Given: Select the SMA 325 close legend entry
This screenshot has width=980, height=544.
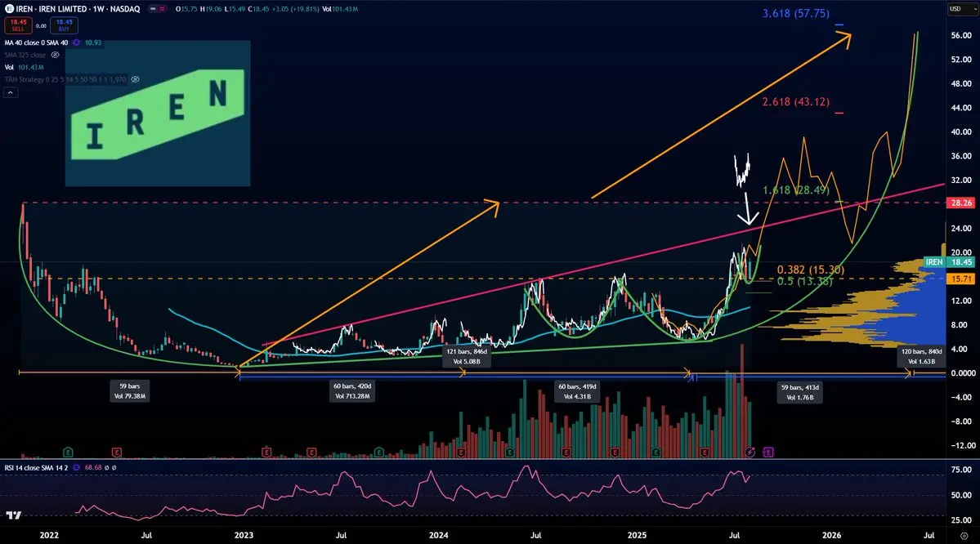Looking at the screenshot, I should (25, 55).
